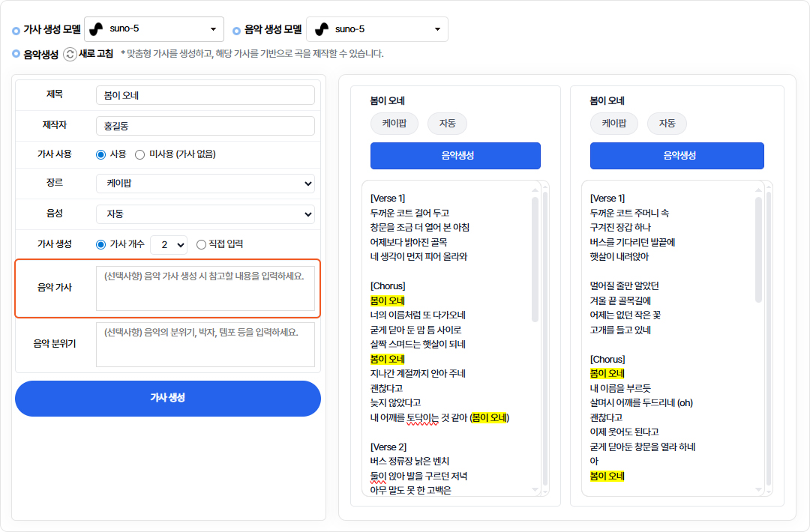Screen dimensions: 810x532
Task: Expand the 음성 dropdown set to 자동
Action: point(205,214)
